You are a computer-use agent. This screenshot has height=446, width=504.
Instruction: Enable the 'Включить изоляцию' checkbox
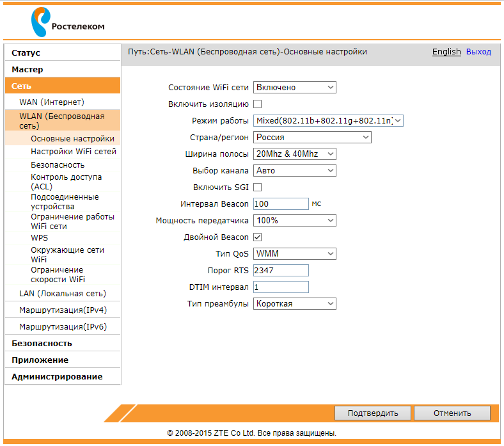tap(258, 104)
